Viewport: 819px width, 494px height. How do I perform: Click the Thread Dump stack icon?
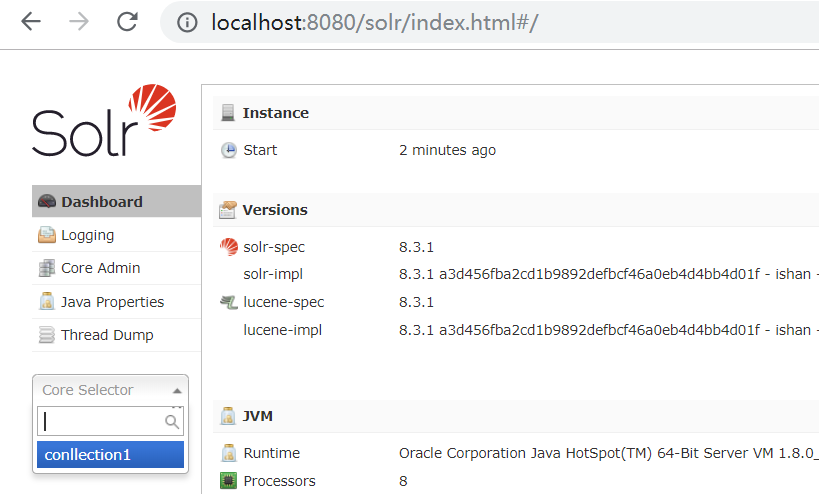[47, 336]
